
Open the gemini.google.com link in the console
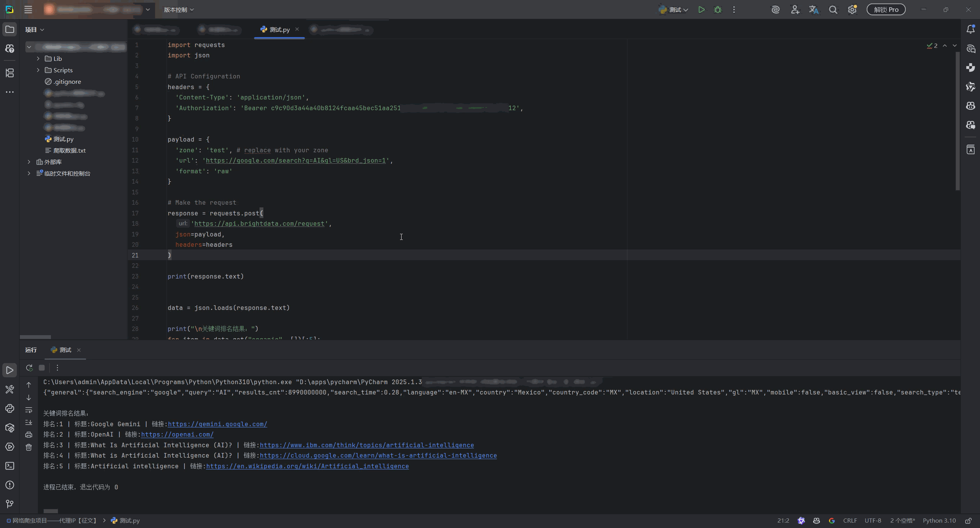[217, 424]
